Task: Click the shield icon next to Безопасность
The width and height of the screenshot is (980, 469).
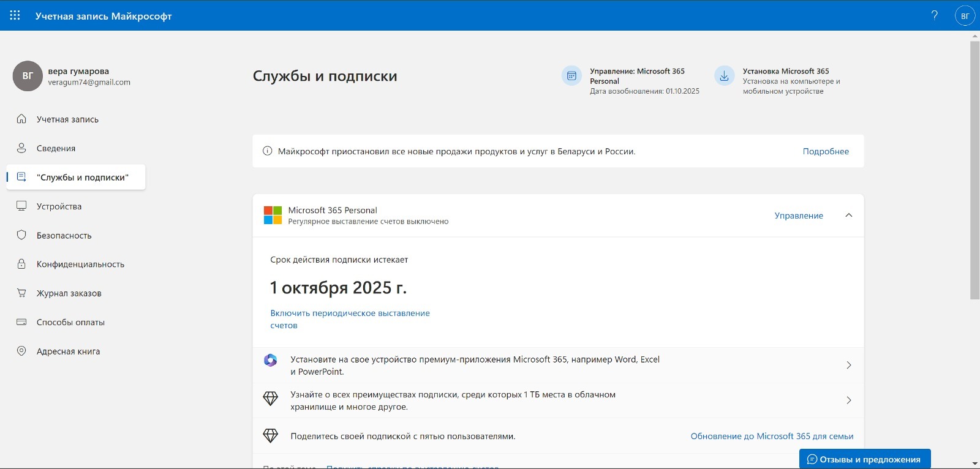Action: tap(21, 235)
